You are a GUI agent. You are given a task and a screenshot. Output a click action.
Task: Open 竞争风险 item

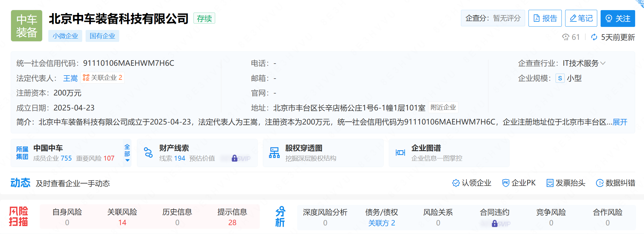point(551,217)
